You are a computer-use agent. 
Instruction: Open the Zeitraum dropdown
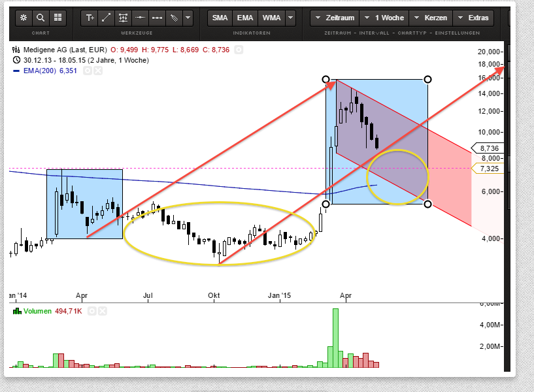tap(335, 18)
